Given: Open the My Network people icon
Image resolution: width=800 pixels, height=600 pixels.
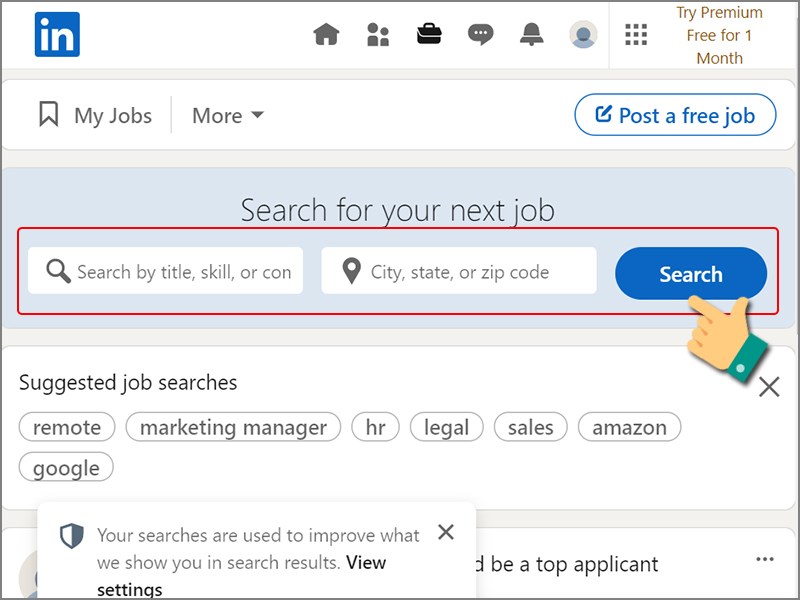Looking at the screenshot, I should pyautogui.click(x=378, y=35).
